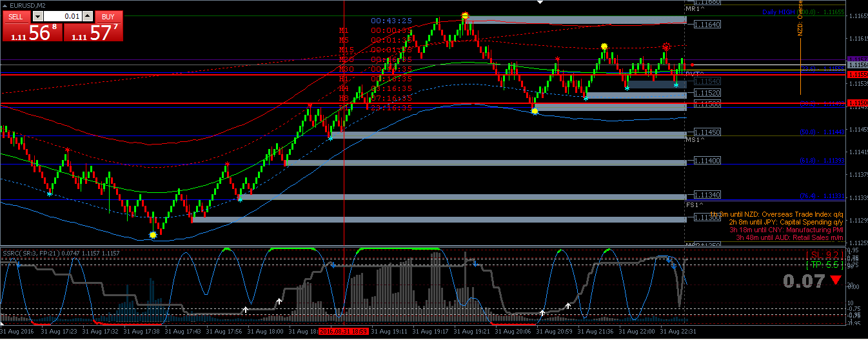Click the 1.11340 price level label
Viewport: 868px width, 340px height.
click(707, 195)
